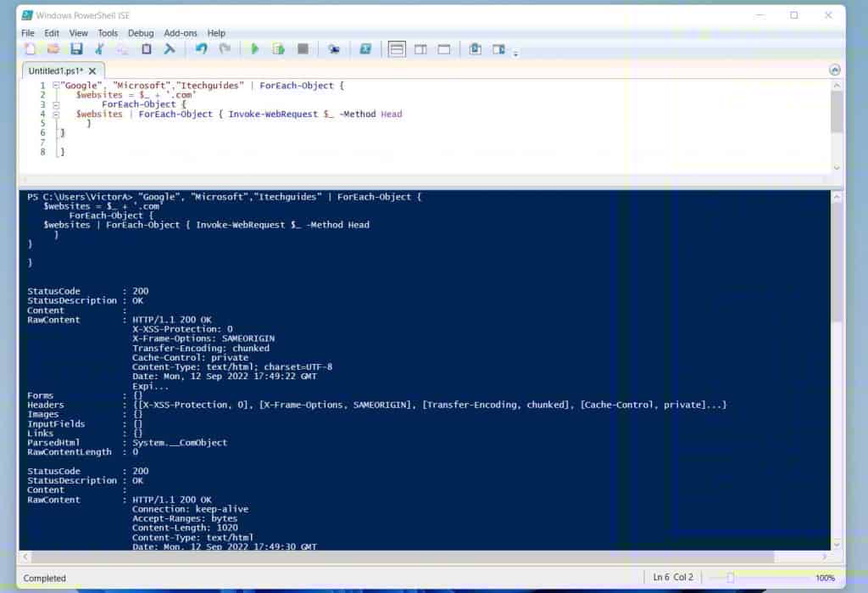Click 'System.__ComObject' value in console
868x593 pixels.
point(180,443)
